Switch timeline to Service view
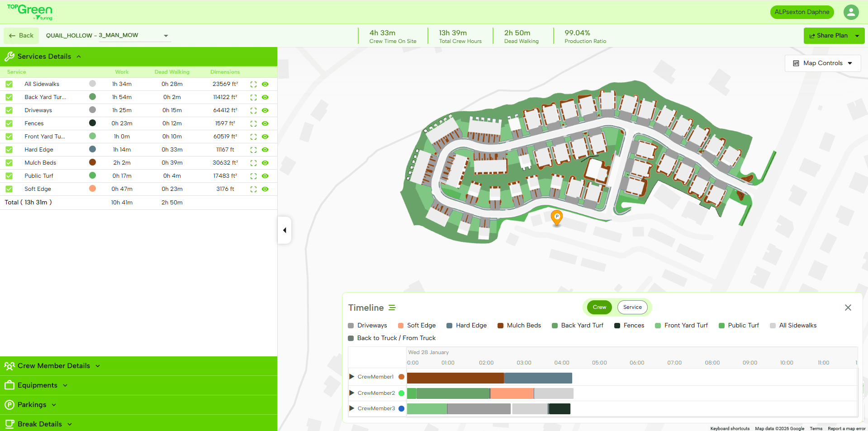Image resolution: width=868 pixels, height=431 pixels. click(x=632, y=307)
